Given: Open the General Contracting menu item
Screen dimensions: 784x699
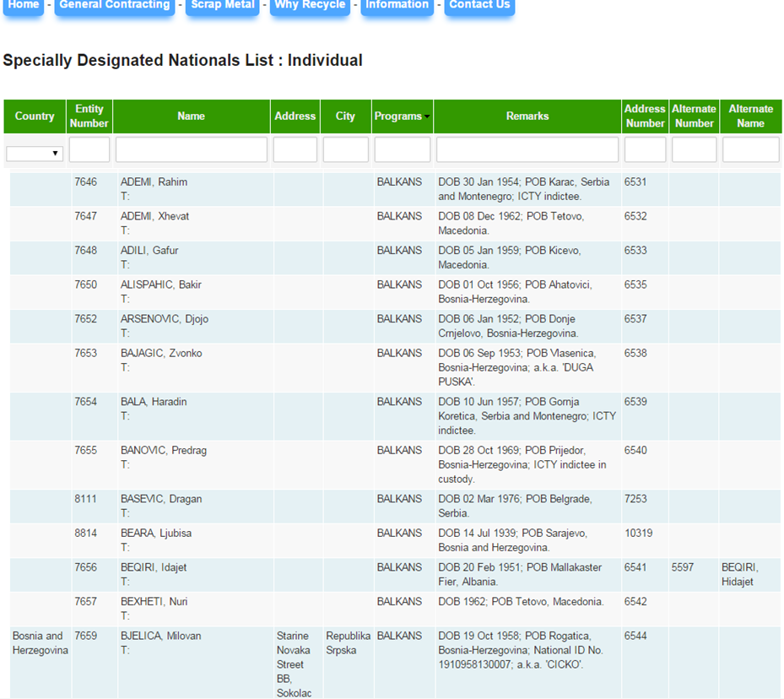Looking at the screenshot, I should (x=115, y=6).
